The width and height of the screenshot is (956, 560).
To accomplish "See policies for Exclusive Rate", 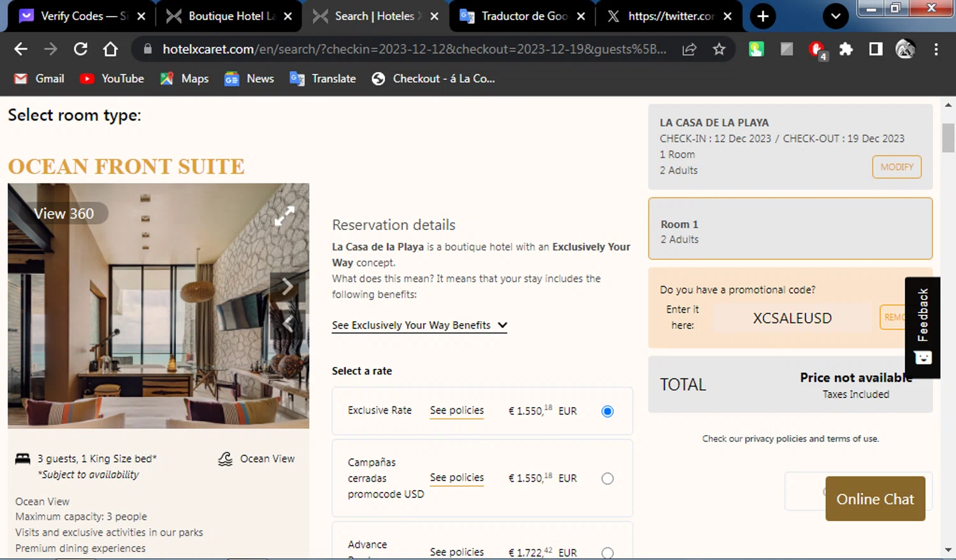I will point(456,410).
